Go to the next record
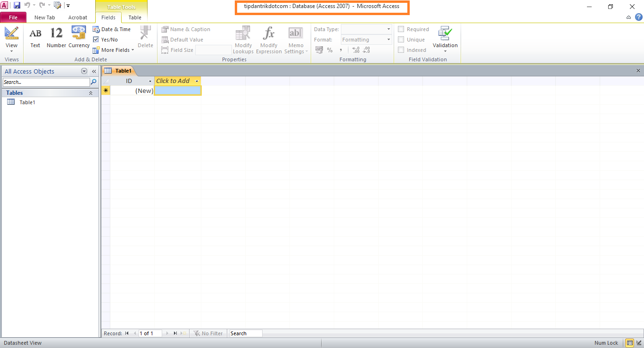 pos(167,333)
